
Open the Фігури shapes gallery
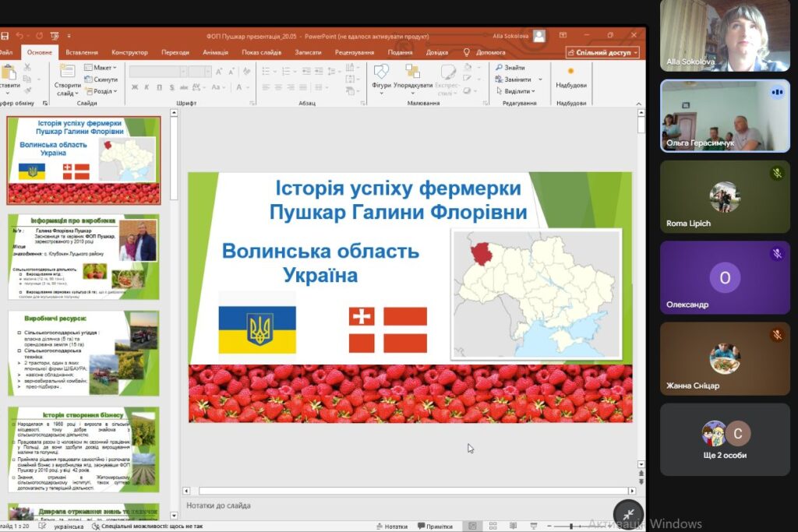[x=381, y=79]
